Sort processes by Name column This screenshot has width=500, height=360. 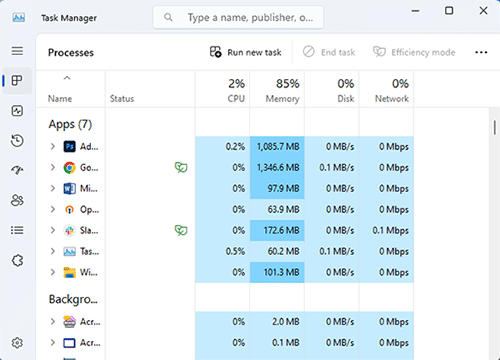click(x=71, y=89)
